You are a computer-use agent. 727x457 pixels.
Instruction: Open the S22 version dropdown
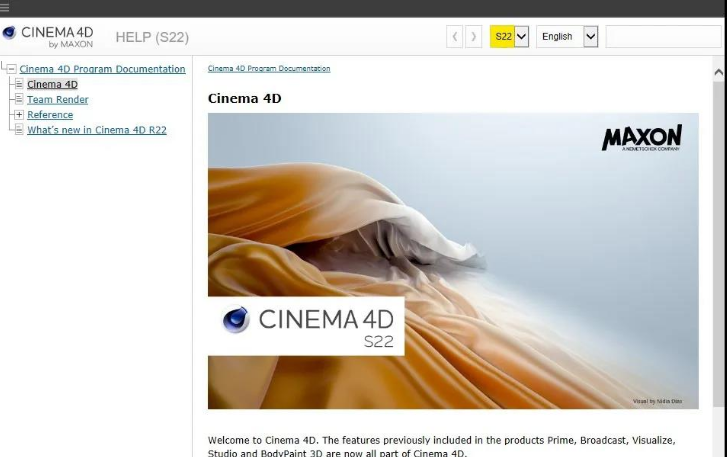[509, 37]
